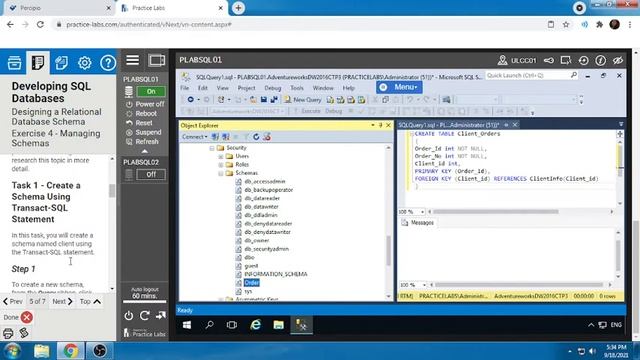Select the lab notes document icon
The image size is (640, 360).
pos(38,63)
